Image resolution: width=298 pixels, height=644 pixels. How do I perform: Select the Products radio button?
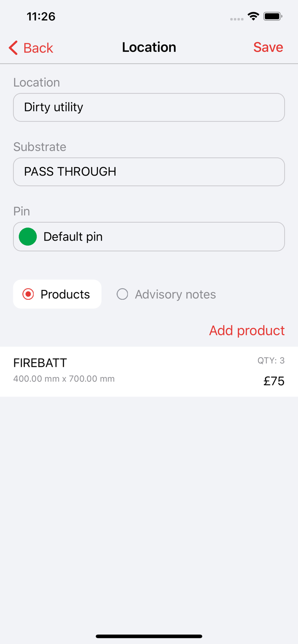[x=57, y=294]
